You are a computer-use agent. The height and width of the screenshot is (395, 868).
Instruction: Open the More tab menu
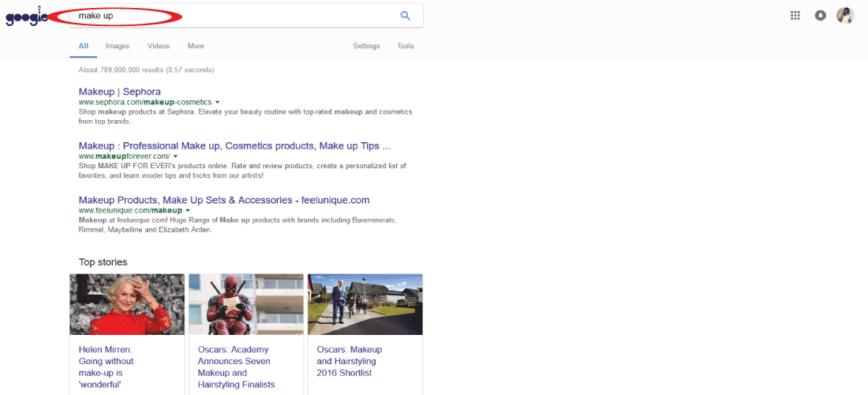coord(196,46)
